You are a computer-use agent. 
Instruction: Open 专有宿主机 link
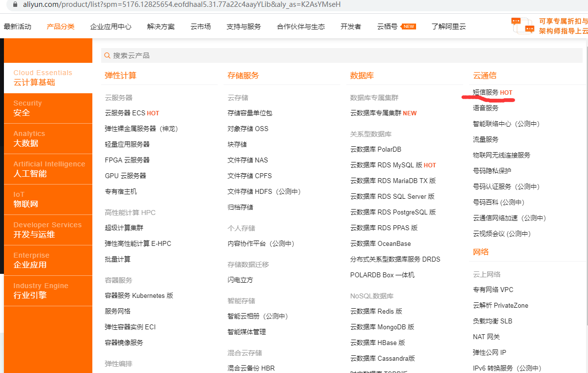click(x=121, y=192)
